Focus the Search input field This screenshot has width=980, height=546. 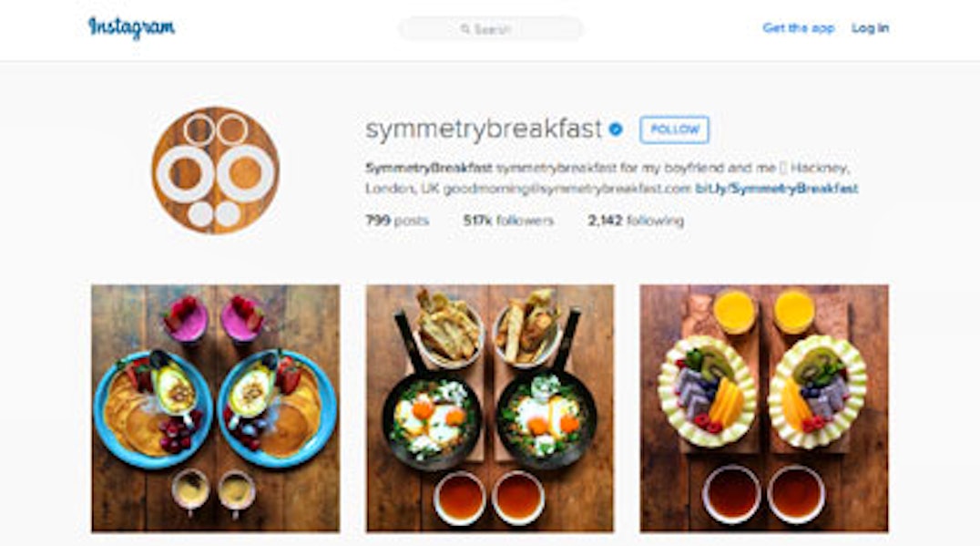(491, 29)
